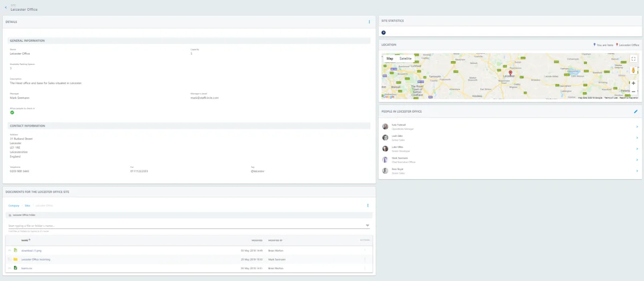This screenshot has height=281, width=644.
Task: Click the edit pencil for People in Leicester Office
Action: (x=636, y=111)
